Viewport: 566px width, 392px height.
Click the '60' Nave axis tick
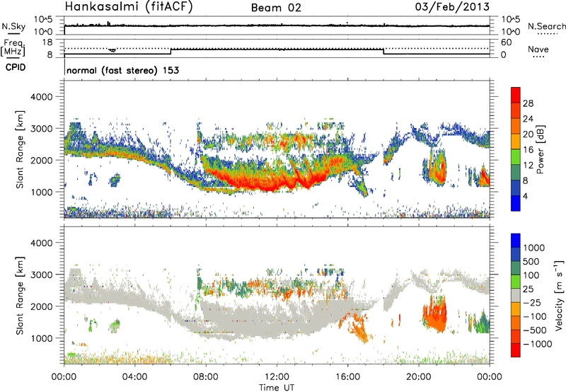coord(506,42)
